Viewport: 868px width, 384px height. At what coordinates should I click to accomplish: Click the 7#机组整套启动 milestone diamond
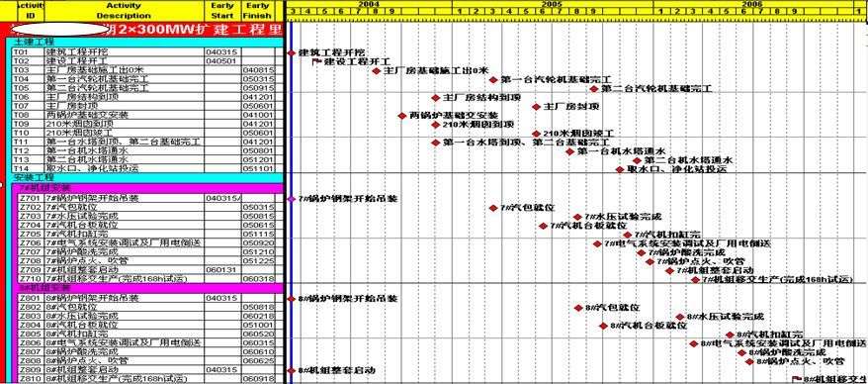click(670, 270)
